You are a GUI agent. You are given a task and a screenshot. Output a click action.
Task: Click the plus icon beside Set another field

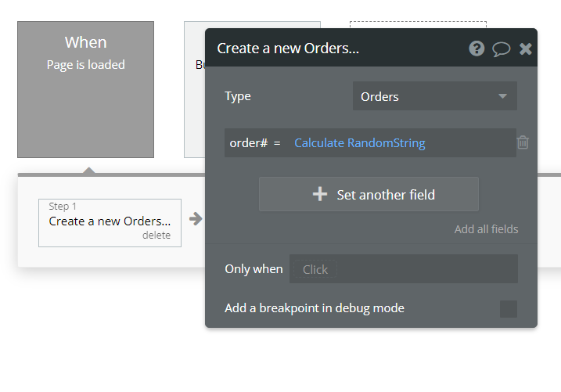tap(320, 194)
